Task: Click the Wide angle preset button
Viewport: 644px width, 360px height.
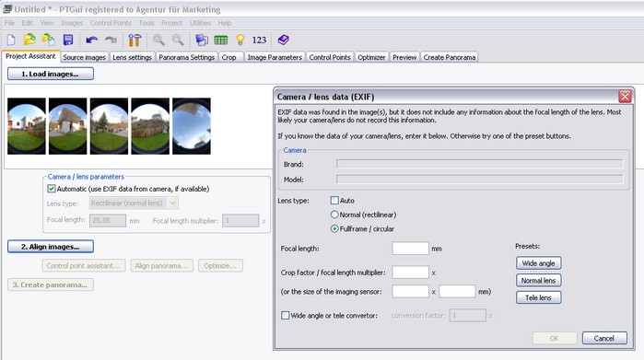Action: 538,263
